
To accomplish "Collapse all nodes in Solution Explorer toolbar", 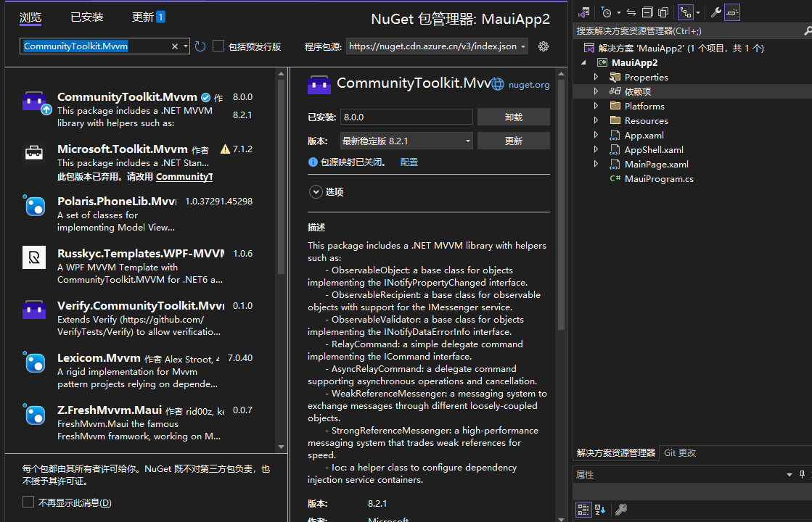I will pyautogui.click(x=647, y=12).
